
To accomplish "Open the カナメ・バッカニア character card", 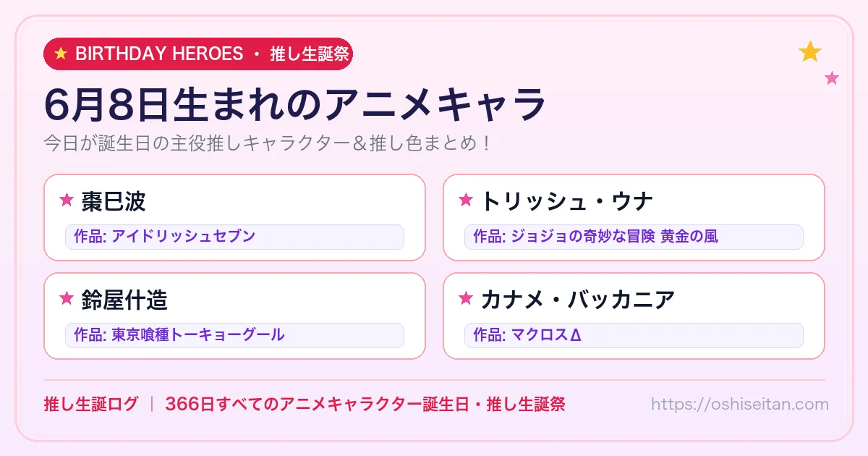I will point(634,316).
